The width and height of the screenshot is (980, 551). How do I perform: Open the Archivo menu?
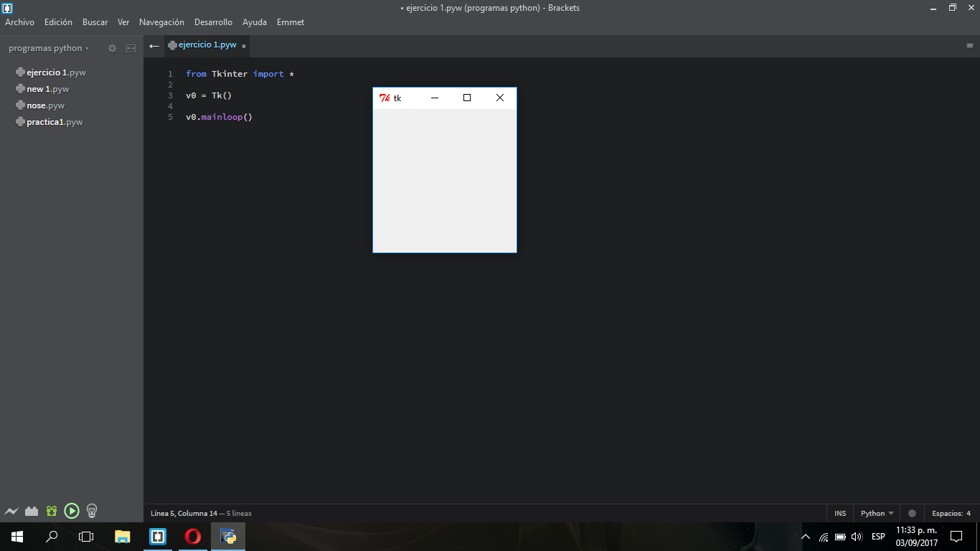(19, 22)
